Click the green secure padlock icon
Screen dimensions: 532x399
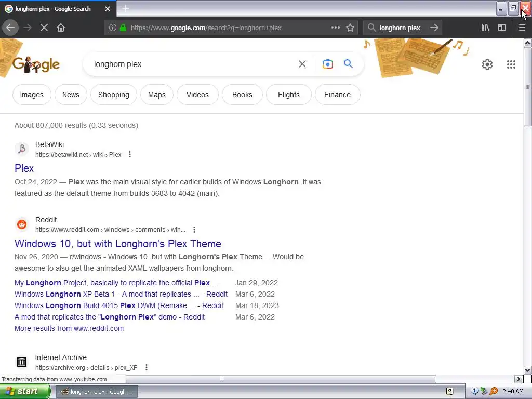click(123, 28)
